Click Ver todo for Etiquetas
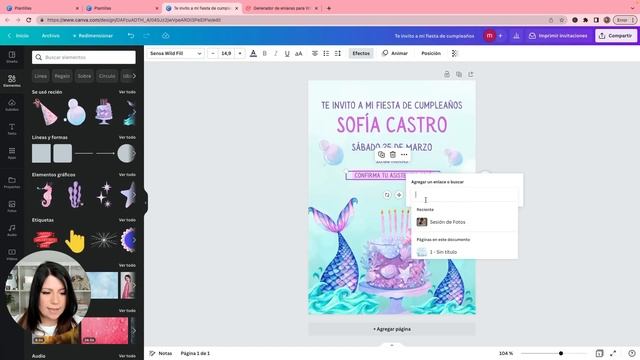This screenshot has height=360, width=640. [127, 220]
